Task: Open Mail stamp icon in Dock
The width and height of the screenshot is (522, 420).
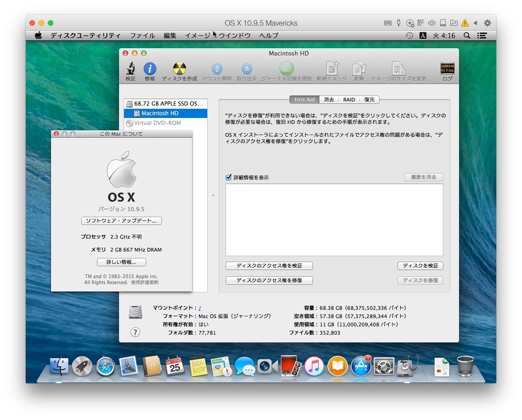Action: point(129,366)
